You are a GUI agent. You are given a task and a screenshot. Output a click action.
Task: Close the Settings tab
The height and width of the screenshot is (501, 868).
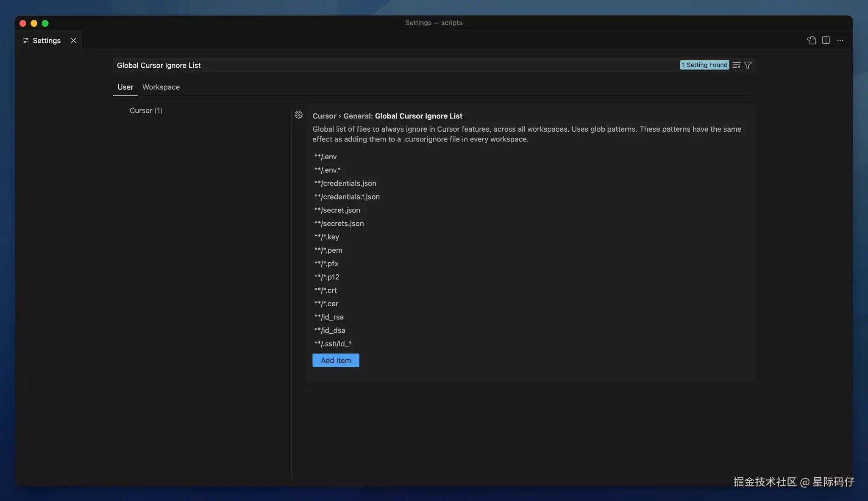(73, 40)
